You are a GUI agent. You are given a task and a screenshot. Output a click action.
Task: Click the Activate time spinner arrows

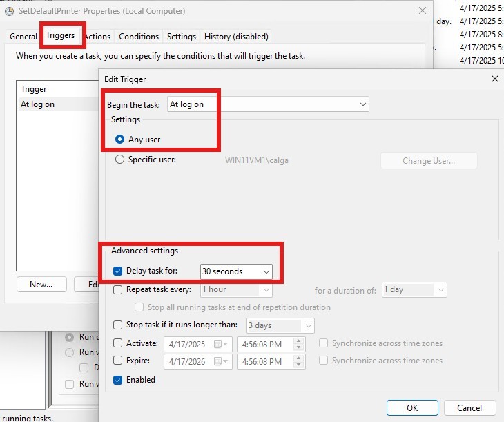298,344
